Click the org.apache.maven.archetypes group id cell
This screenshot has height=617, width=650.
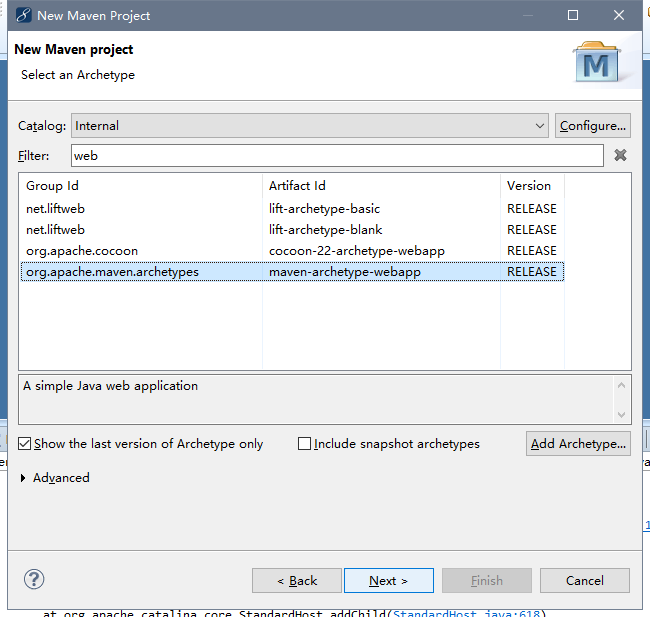click(x=112, y=272)
